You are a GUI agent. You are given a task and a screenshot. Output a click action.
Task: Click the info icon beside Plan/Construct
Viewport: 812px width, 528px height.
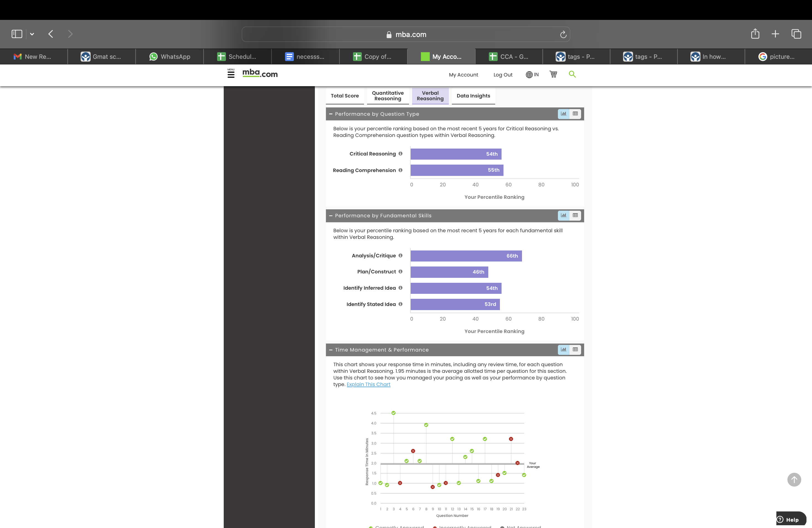[x=400, y=271]
